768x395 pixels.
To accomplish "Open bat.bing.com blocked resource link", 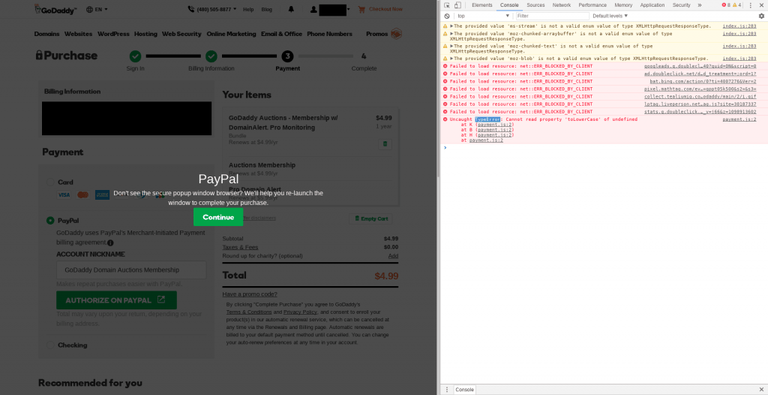I will coord(703,81).
